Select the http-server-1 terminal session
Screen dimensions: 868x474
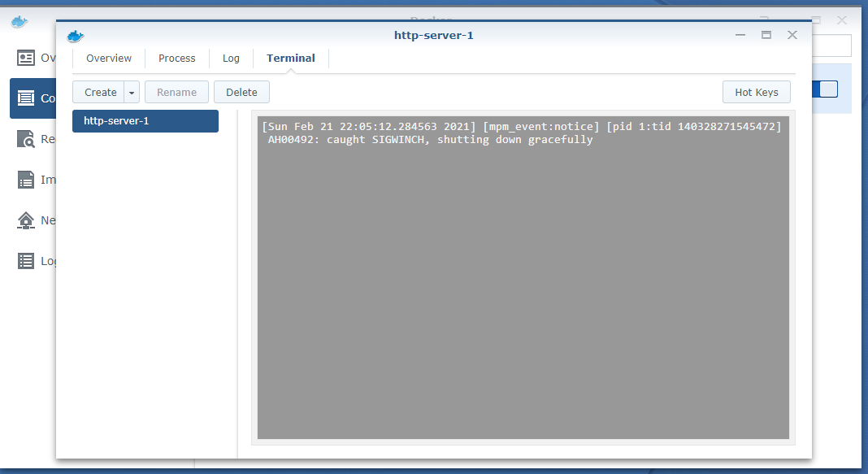click(x=145, y=120)
